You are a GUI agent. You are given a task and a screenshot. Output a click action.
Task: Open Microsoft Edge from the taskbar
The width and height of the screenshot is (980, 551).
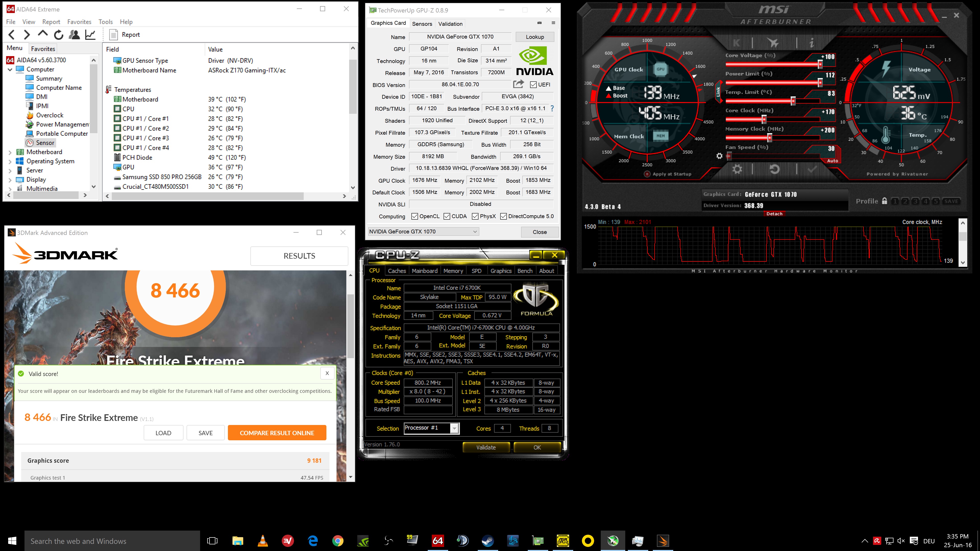pyautogui.click(x=313, y=541)
